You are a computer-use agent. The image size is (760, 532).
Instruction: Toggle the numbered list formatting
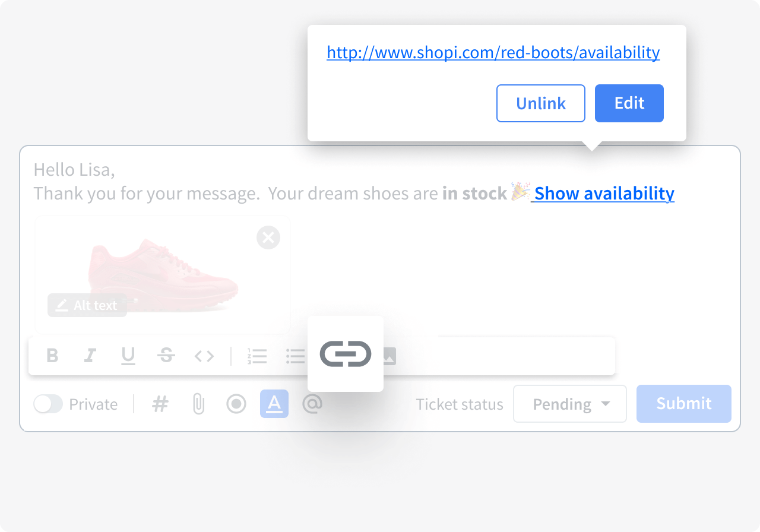(x=258, y=355)
